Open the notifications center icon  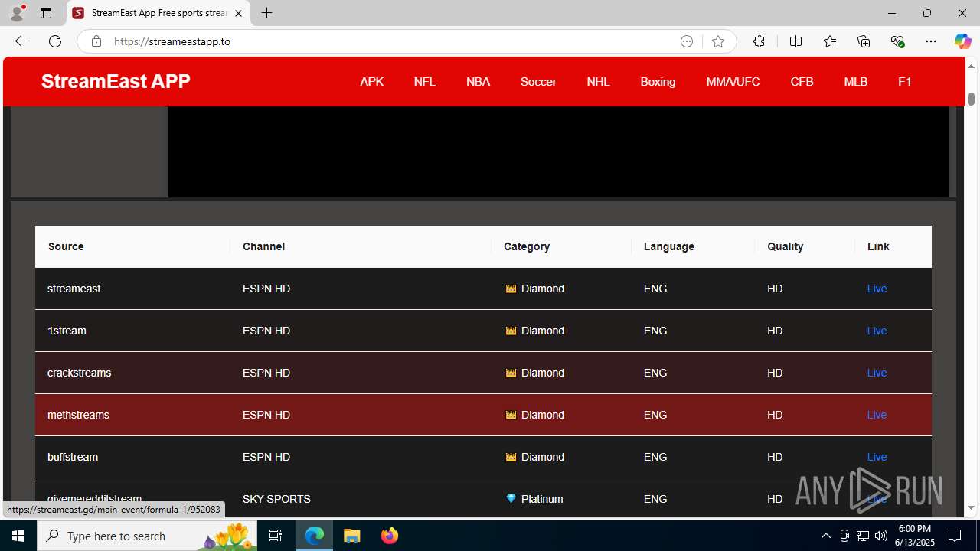tap(955, 536)
